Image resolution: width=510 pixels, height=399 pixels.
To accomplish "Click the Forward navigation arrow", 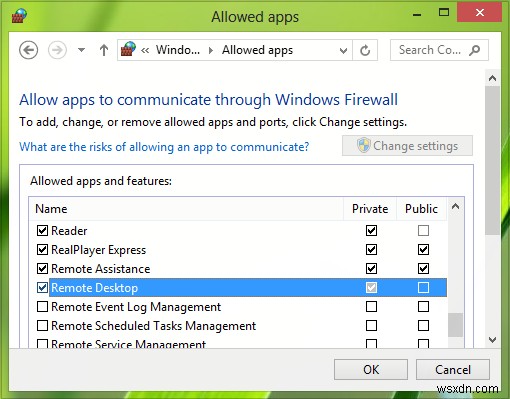I will coord(57,50).
